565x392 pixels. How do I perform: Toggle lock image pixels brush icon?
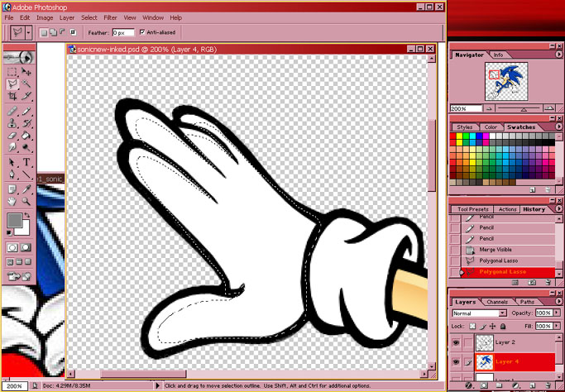tap(482, 326)
